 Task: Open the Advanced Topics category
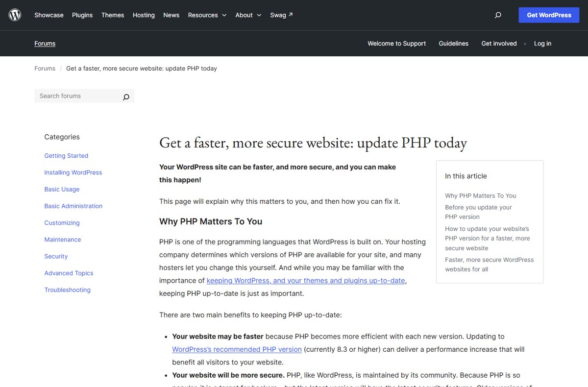(x=69, y=273)
